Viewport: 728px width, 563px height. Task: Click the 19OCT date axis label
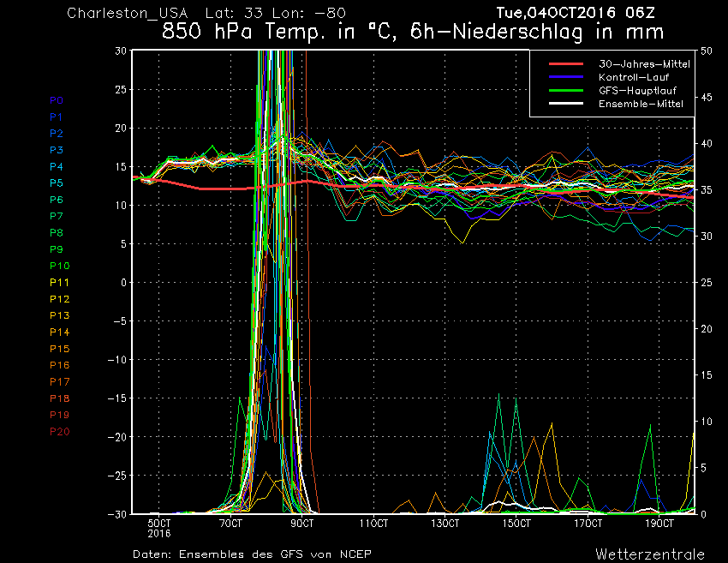(x=659, y=524)
